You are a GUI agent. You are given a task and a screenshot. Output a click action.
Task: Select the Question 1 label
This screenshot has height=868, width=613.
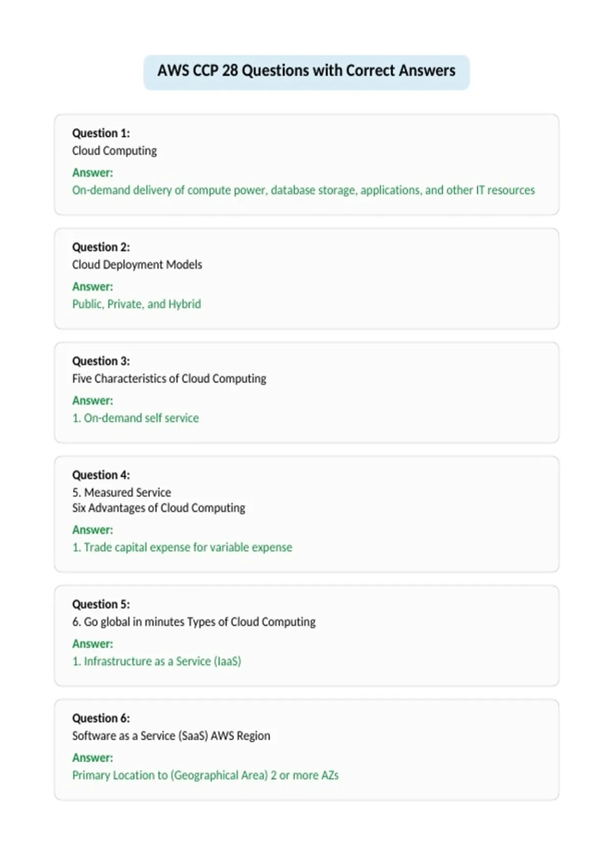[x=101, y=133]
